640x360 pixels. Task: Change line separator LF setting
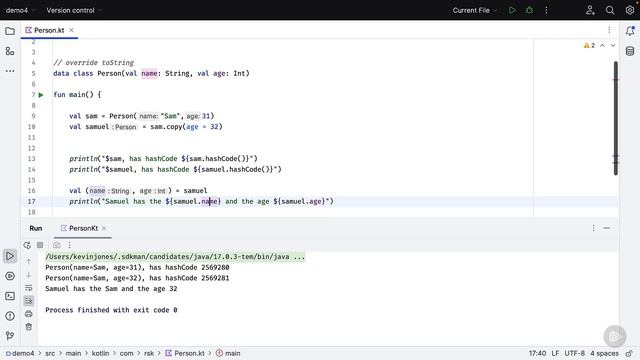[x=555, y=353]
